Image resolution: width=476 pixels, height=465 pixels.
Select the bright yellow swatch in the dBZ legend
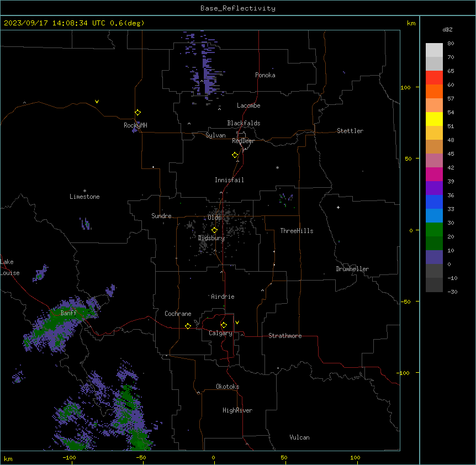click(x=434, y=119)
